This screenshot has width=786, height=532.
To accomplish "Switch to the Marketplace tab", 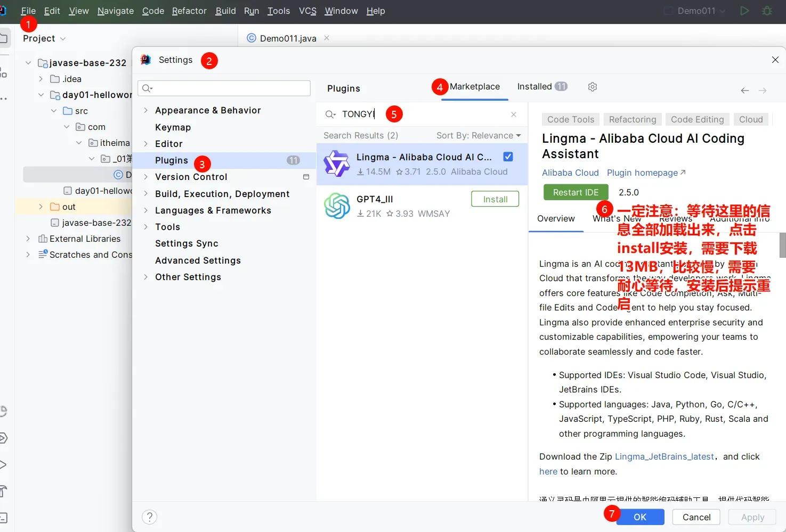I will click(x=475, y=86).
